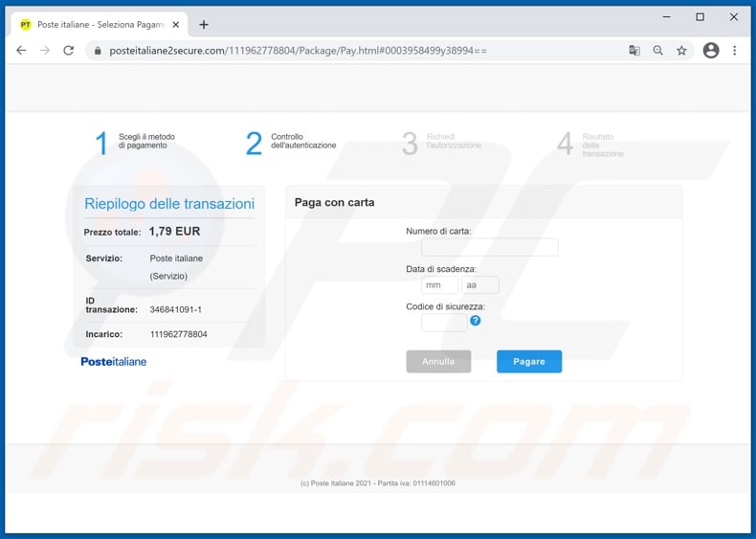Screen dimensions: 756x539
Task: Select step 2 Controllo dell'autenticazione
Action: 291,143
